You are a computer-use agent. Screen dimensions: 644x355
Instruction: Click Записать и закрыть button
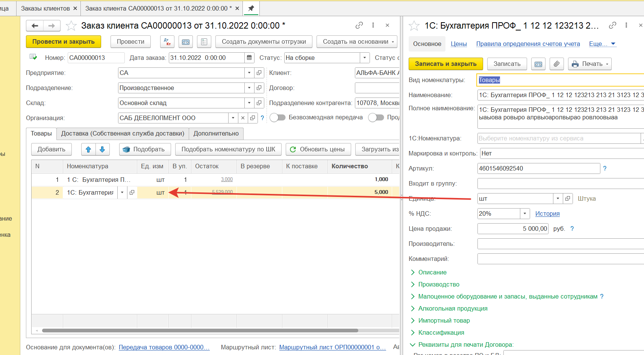click(446, 64)
